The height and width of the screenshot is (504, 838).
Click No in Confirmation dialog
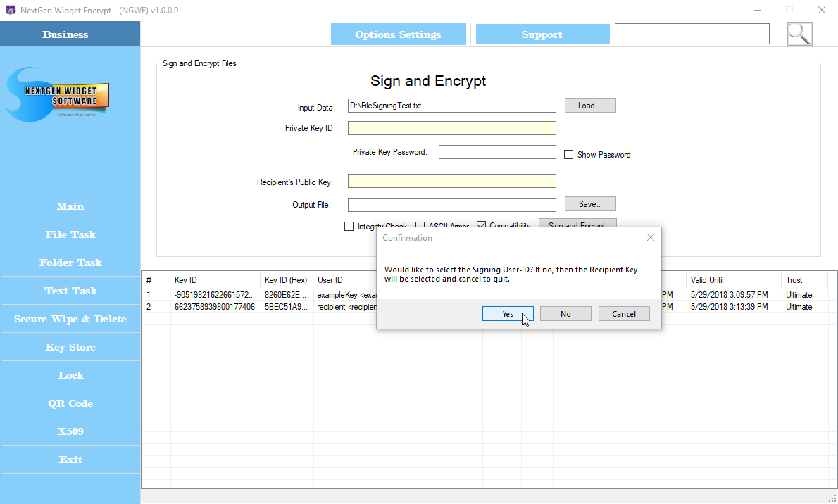565,314
